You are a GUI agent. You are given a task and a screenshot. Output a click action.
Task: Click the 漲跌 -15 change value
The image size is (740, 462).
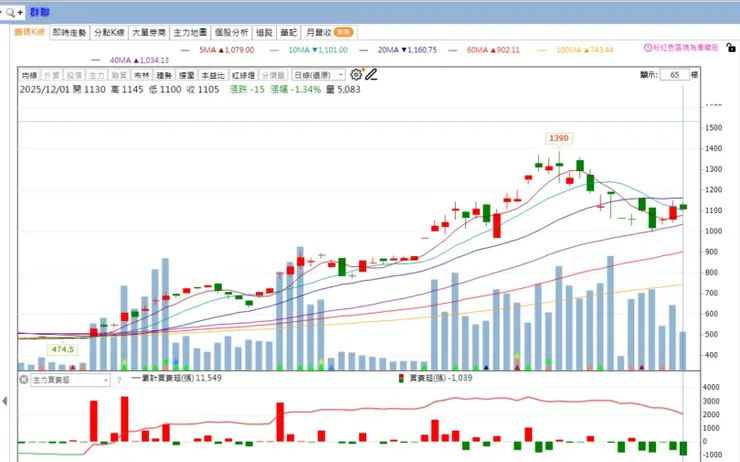[247, 89]
